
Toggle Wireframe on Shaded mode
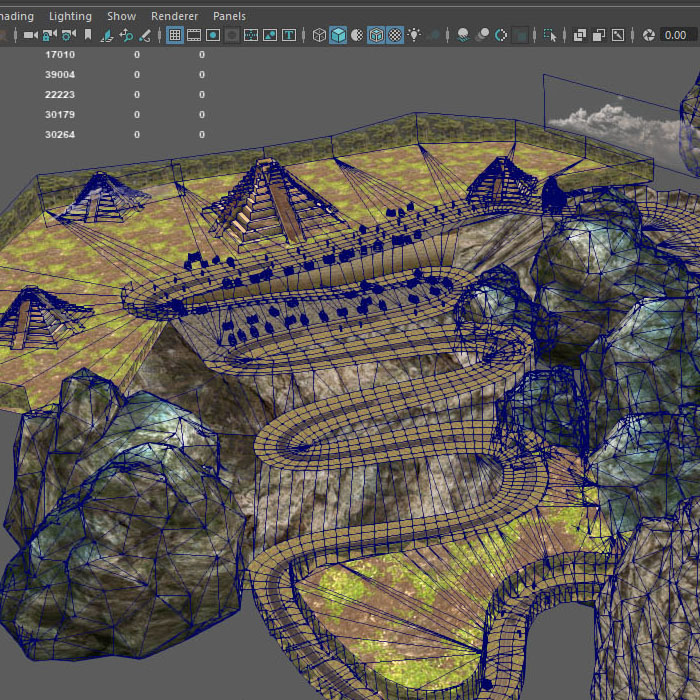coord(376,35)
